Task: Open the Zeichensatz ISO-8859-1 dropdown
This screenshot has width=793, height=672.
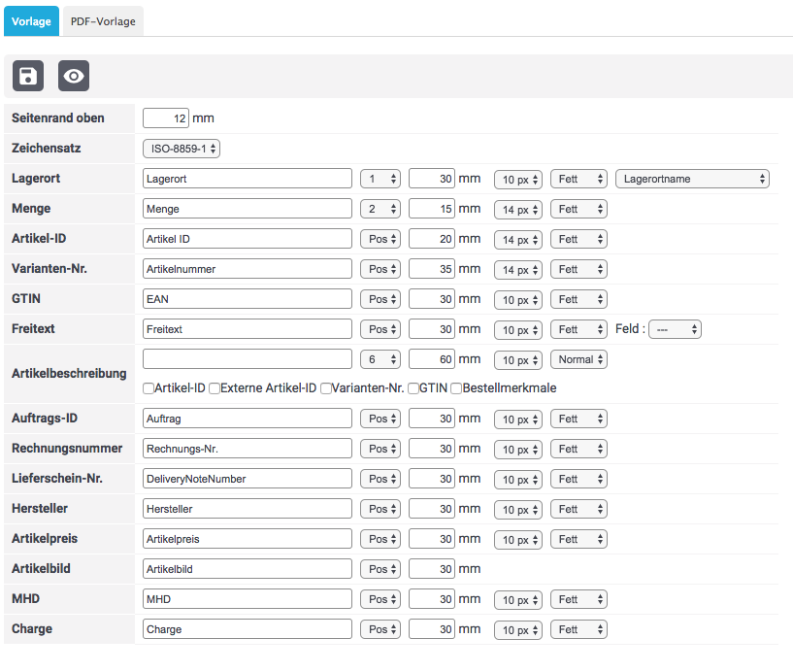Action: 182,149
